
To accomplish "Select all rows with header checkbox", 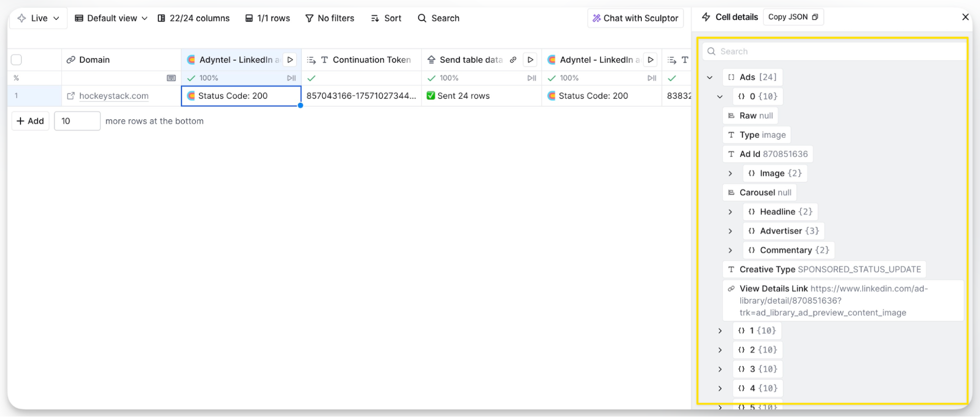I will [x=17, y=60].
